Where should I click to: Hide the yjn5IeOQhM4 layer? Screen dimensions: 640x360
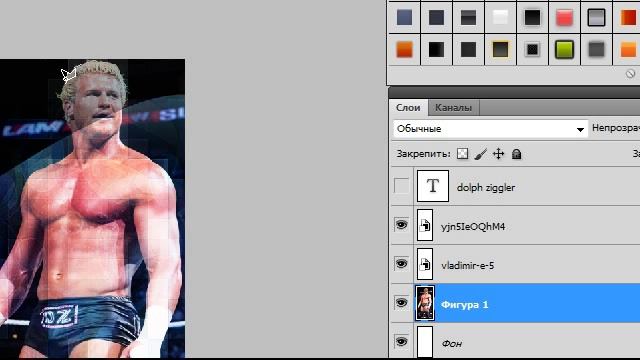tap(401, 225)
